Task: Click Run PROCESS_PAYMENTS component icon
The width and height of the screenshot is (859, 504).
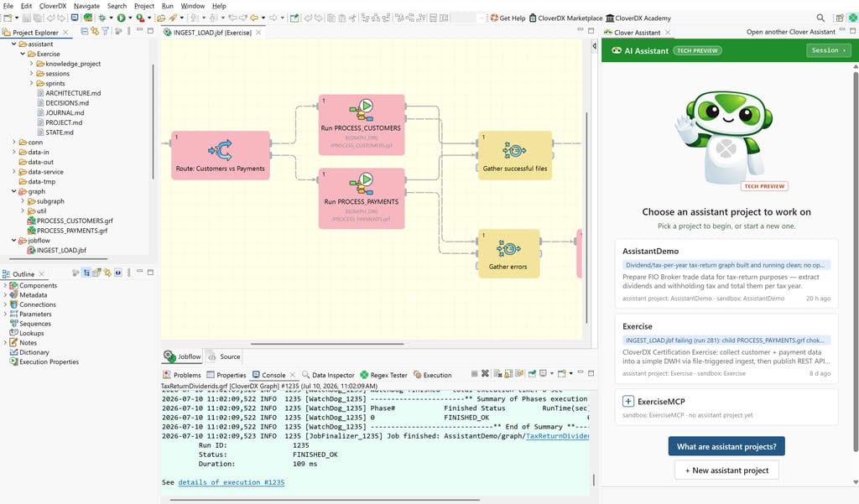Action: click(x=362, y=184)
